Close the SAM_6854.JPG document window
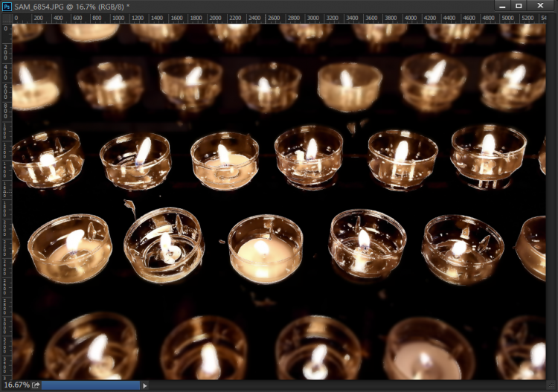 pyautogui.click(x=540, y=6)
